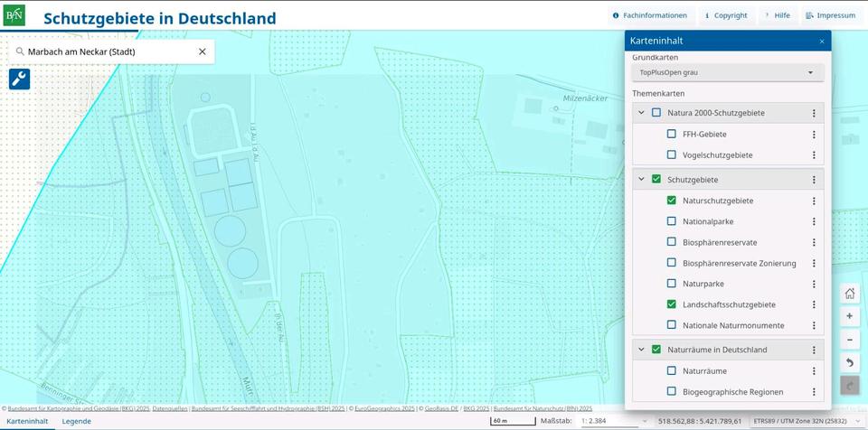Zoom in with the plus button
868x430 pixels.
pos(849,317)
